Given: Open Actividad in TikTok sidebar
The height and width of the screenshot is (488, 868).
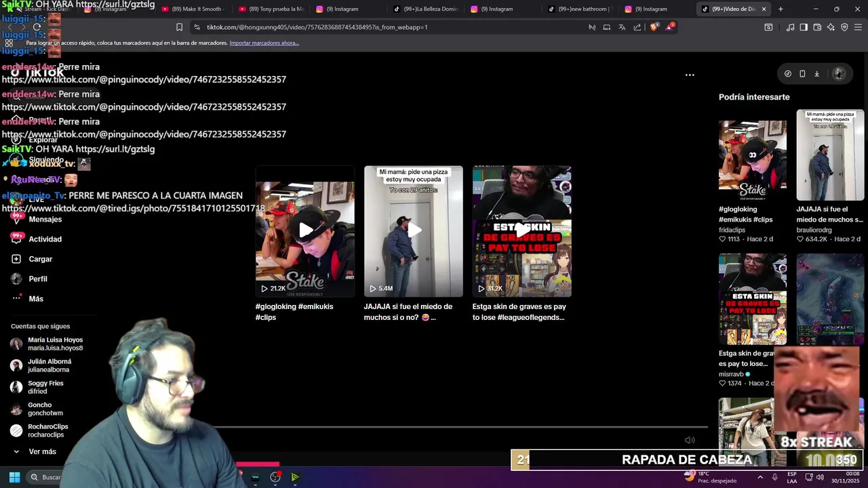Looking at the screenshot, I should click(x=45, y=239).
